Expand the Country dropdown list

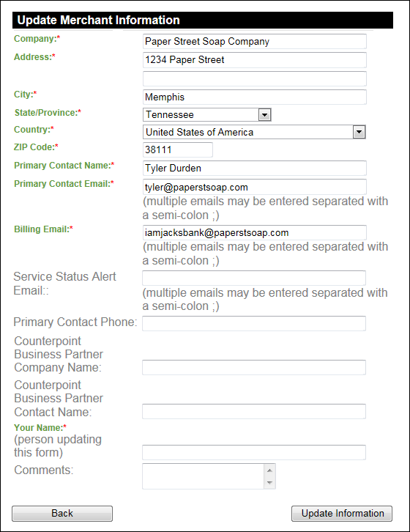click(359, 132)
